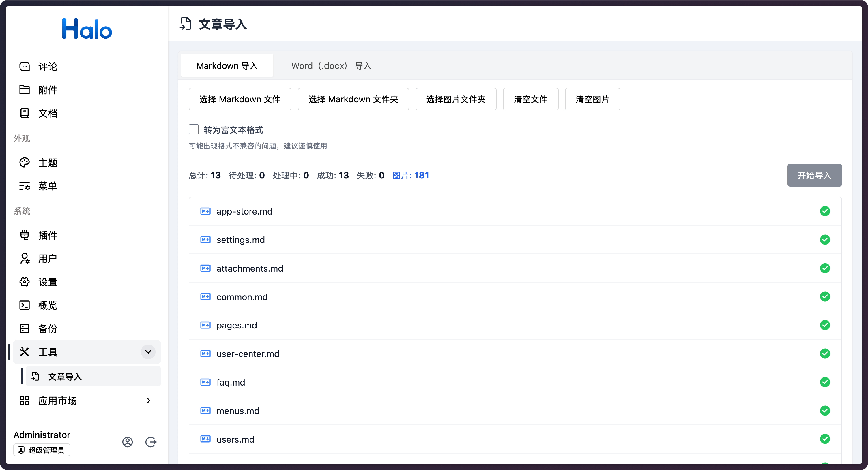868x470 pixels.
Task: Open the 图片: 181 link
Action: pos(410,175)
